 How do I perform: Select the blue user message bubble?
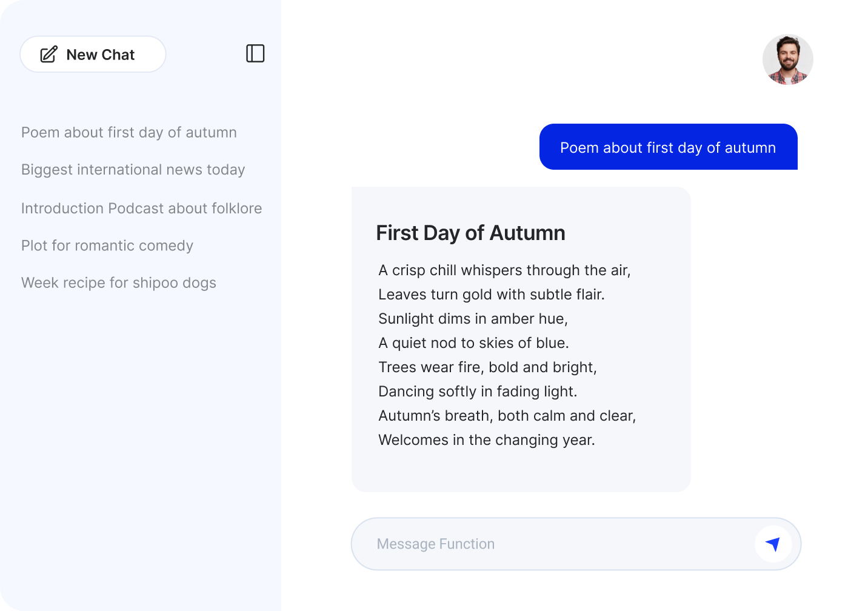tap(668, 147)
